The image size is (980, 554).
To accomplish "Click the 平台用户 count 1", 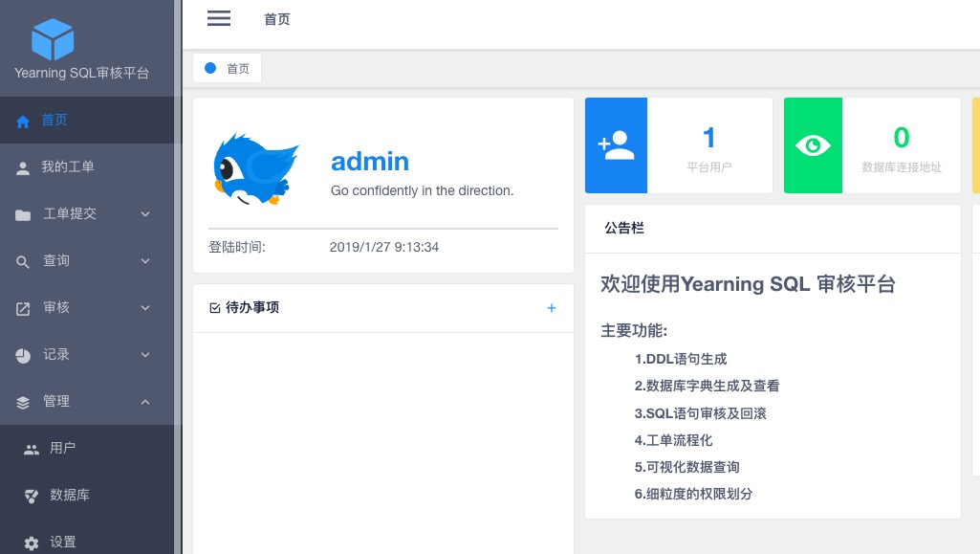I will pyautogui.click(x=708, y=138).
